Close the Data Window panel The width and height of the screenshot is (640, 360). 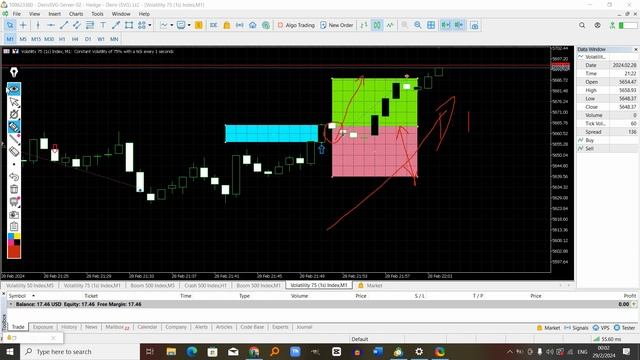[x=636, y=49]
